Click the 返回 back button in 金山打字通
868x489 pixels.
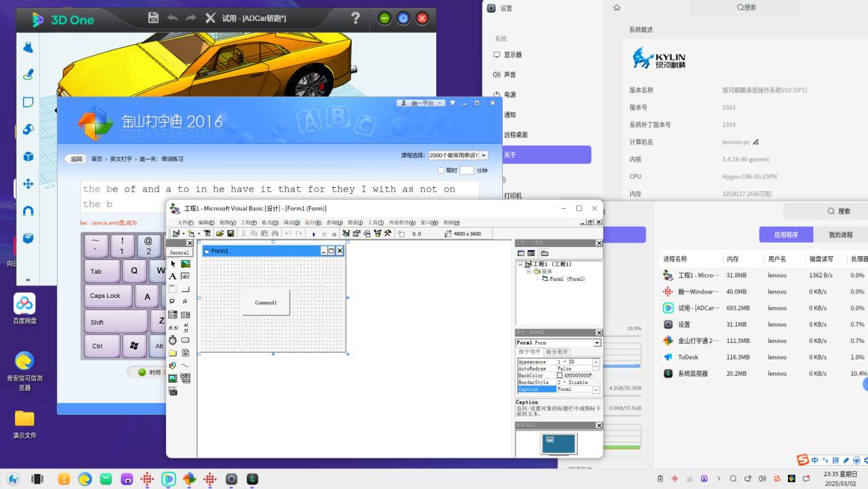click(x=74, y=159)
